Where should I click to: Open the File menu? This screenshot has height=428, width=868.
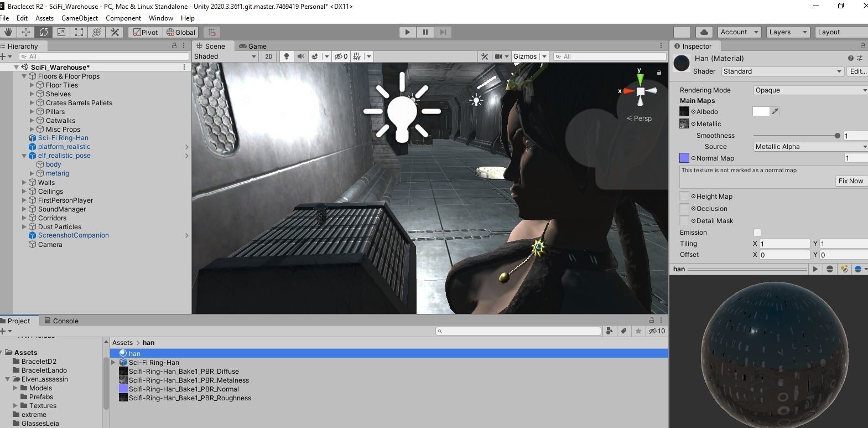coord(4,18)
